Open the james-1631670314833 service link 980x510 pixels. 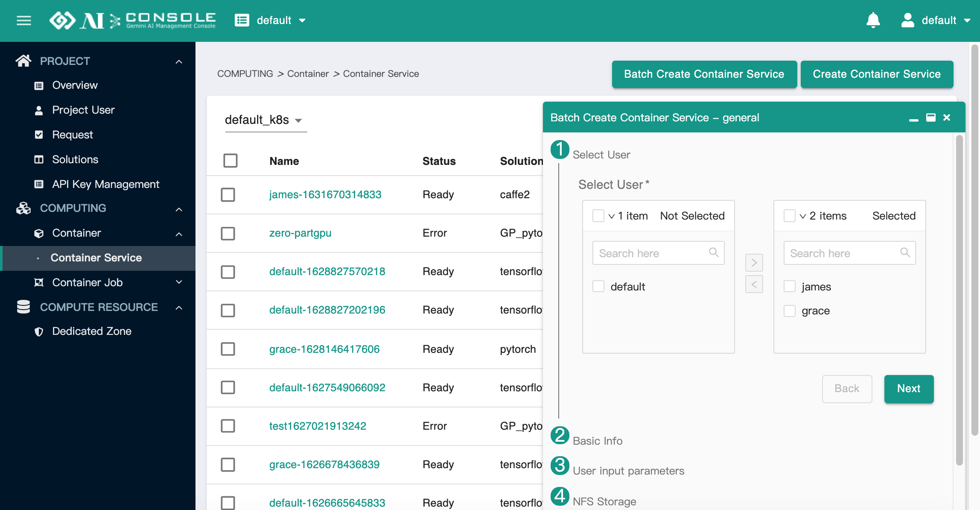click(x=325, y=195)
